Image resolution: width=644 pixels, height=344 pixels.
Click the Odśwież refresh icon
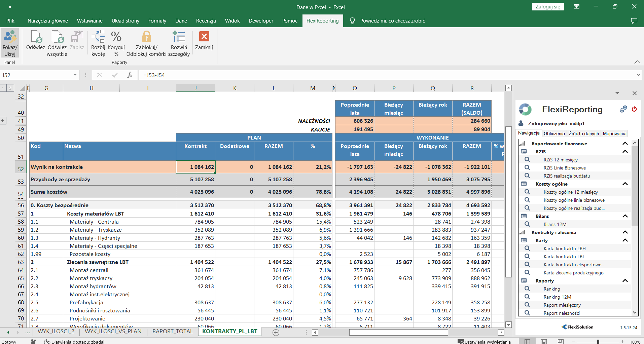(36, 37)
